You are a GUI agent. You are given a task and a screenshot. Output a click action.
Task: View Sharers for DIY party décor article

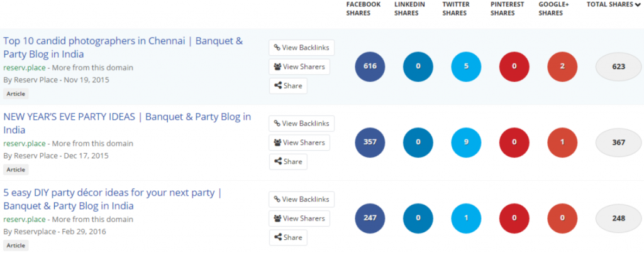click(299, 218)
